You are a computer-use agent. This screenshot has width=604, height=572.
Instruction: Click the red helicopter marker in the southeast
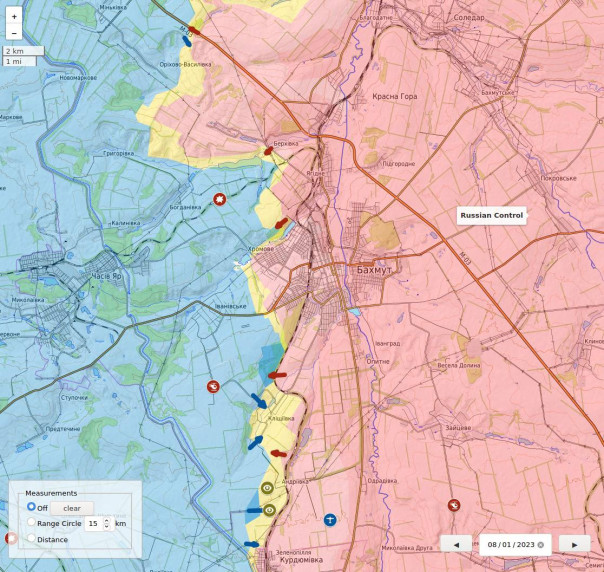[x=454, y=505]
